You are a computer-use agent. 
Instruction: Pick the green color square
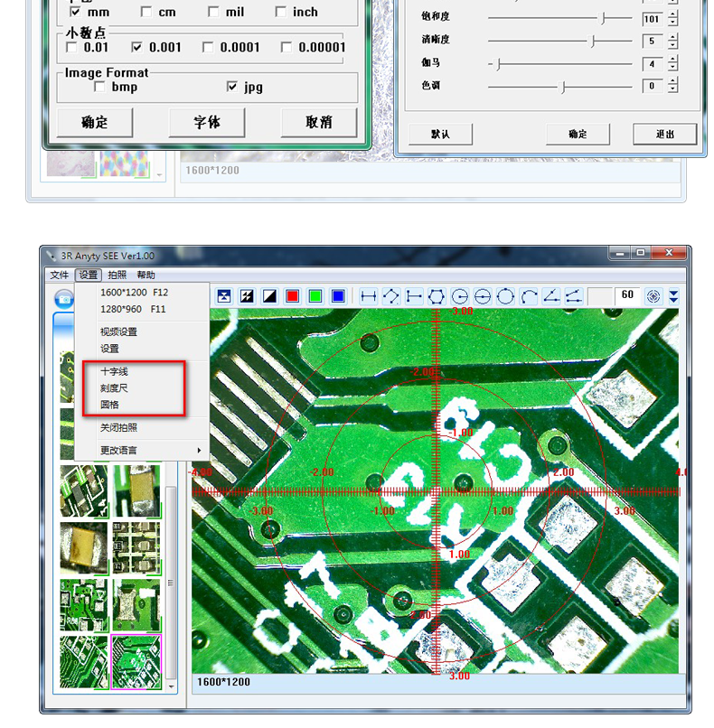point(315,296)
